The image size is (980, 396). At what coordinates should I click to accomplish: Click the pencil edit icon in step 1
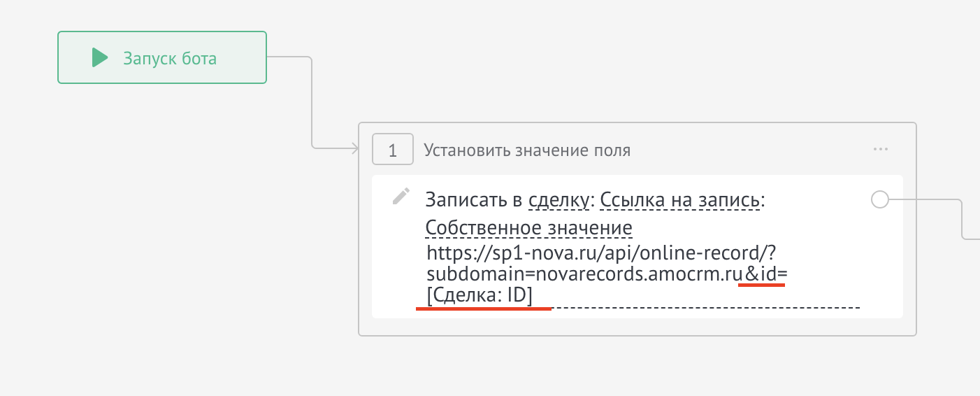(401, 197)
